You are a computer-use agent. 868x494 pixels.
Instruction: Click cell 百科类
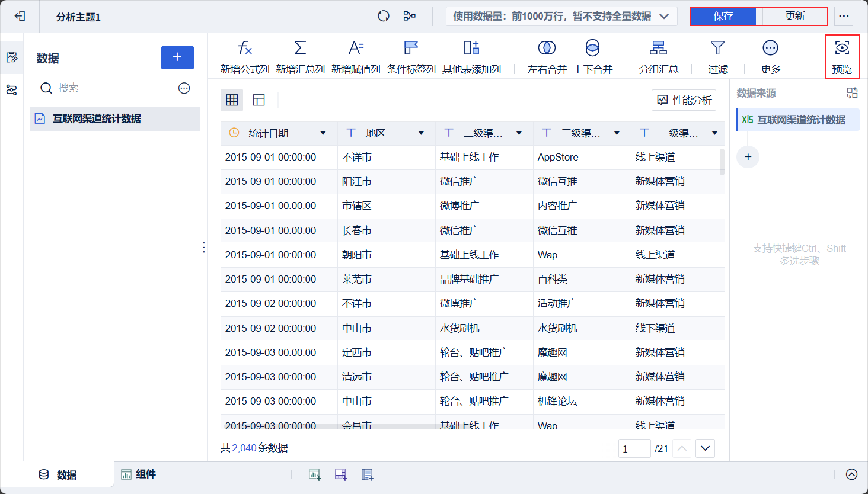582,279
